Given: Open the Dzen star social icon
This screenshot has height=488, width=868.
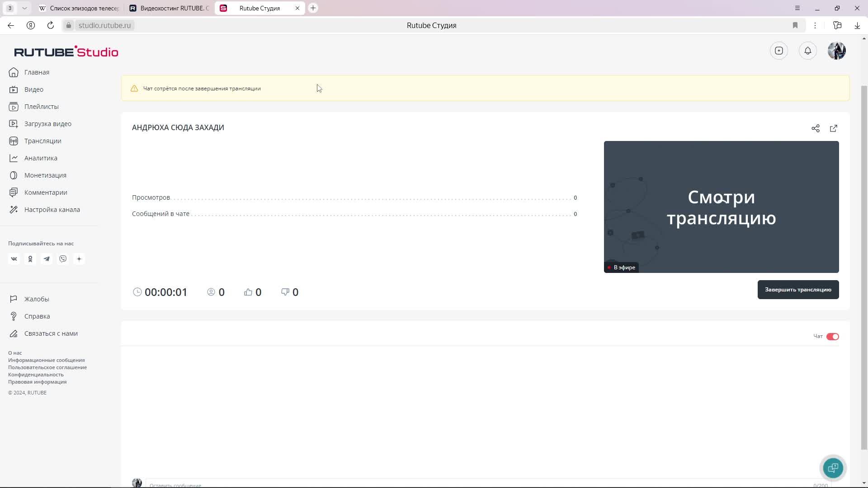Looking at the screenshot, I should pyautogui.click(x=79, y=259).
